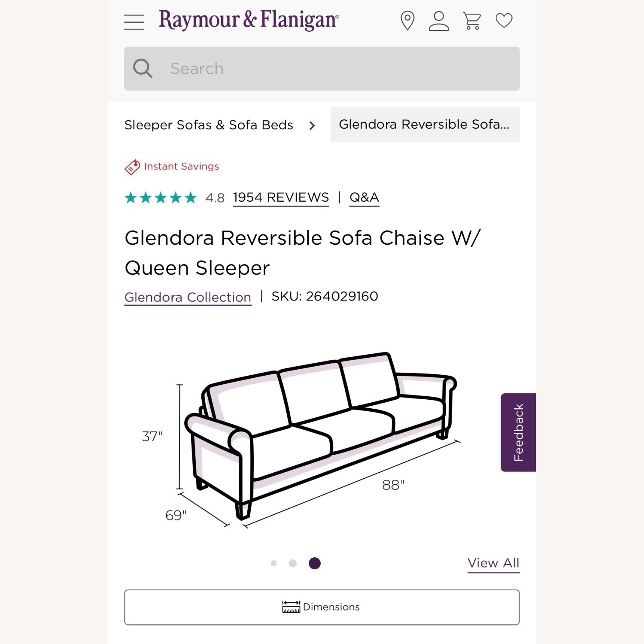Switch to the Q&A section
This screenshot has width=644, height=644.
364,197
